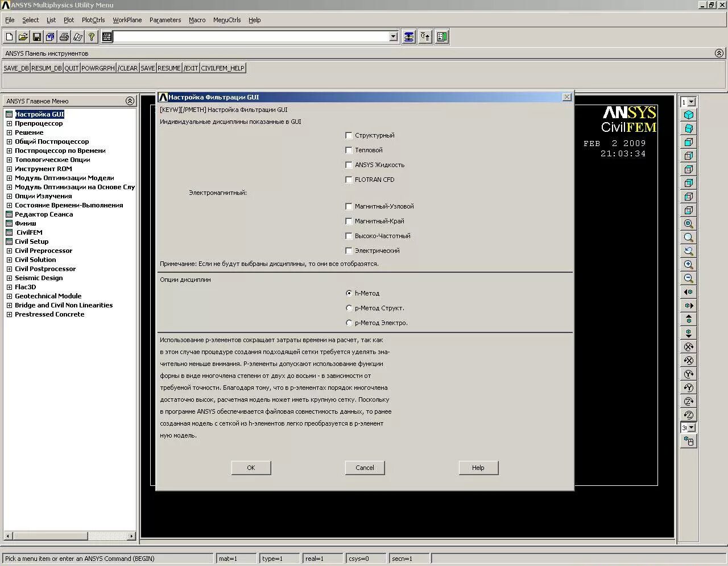Select the h-Метод radio button
Viewport: 728px width, 566px height.
[349, 293]
